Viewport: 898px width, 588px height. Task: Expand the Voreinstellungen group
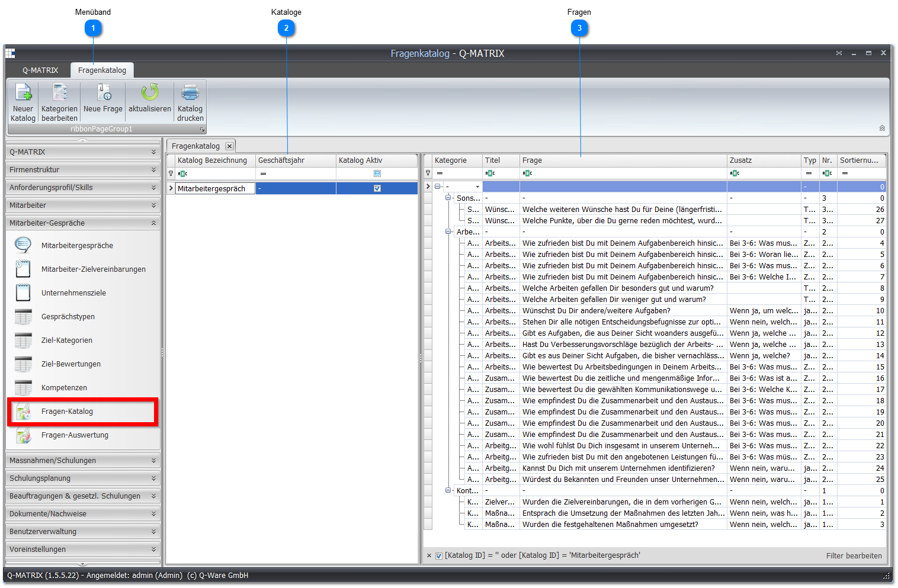pyautogui.click(x=83, y=550)
